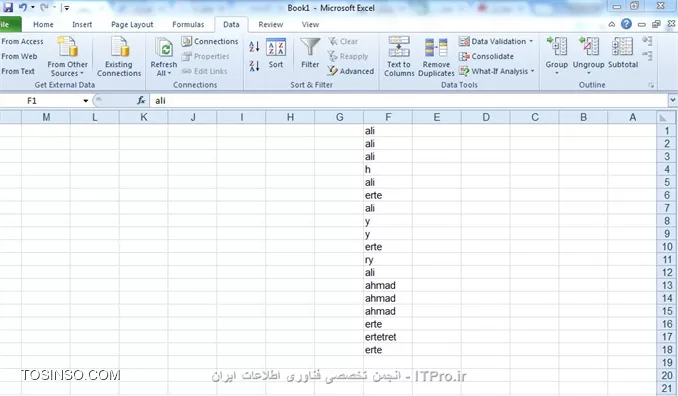This screenshot has width=678, height=396.
Task: Click the Name Box showing F1
Action: [x=41, y=101]
